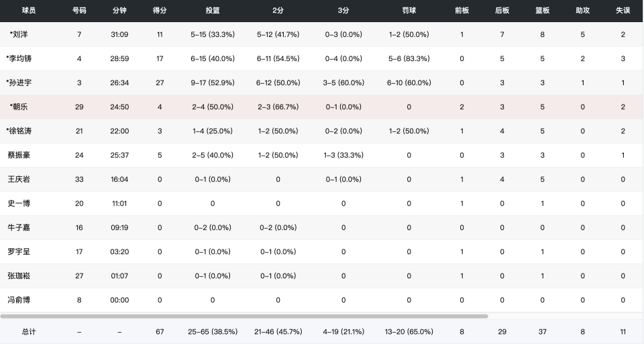The image size is (644, 344).
Task: Click player name 王庆岩
Action: pyautogui.click(x=19, y=180)
